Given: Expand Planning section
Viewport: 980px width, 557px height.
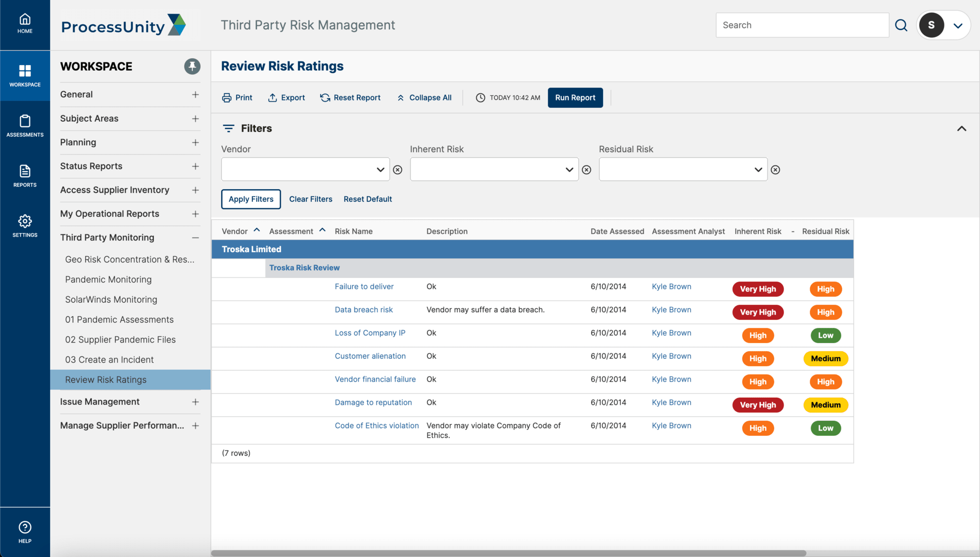Looking at the screenshot, I should coord(195,142).
